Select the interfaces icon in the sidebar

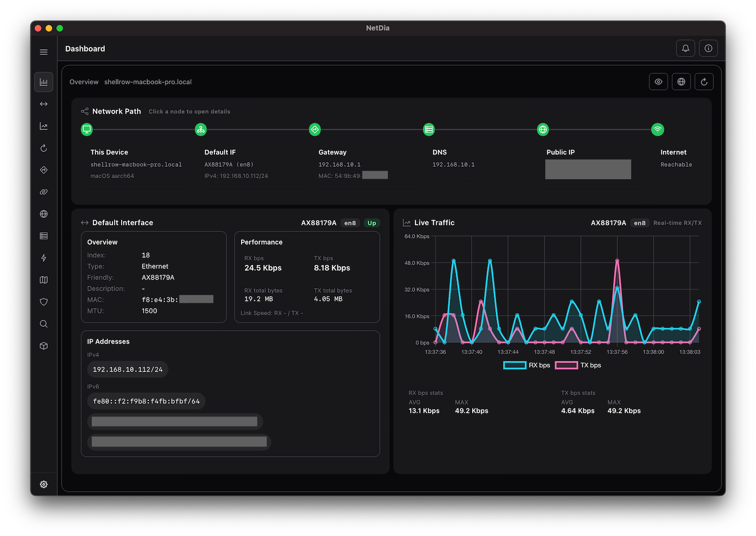44,104
